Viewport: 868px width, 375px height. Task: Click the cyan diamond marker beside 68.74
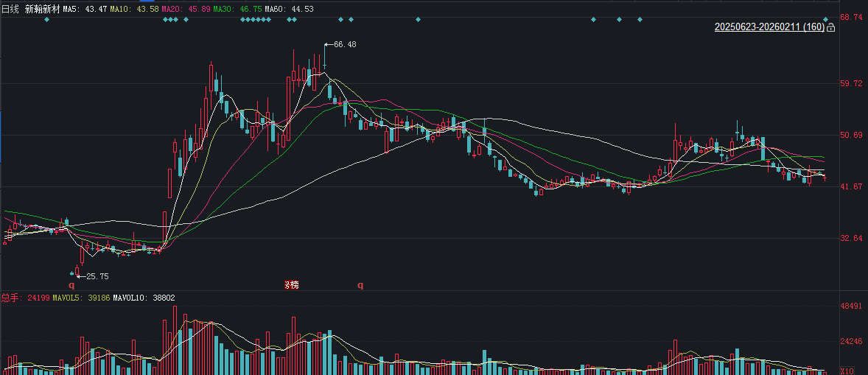(826, 19)
